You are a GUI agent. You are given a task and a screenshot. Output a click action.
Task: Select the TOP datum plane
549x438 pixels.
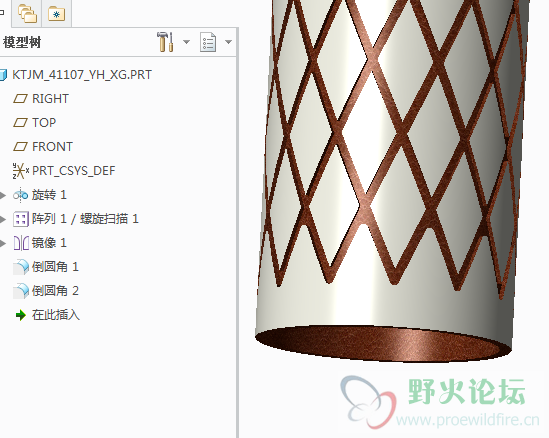44,123
